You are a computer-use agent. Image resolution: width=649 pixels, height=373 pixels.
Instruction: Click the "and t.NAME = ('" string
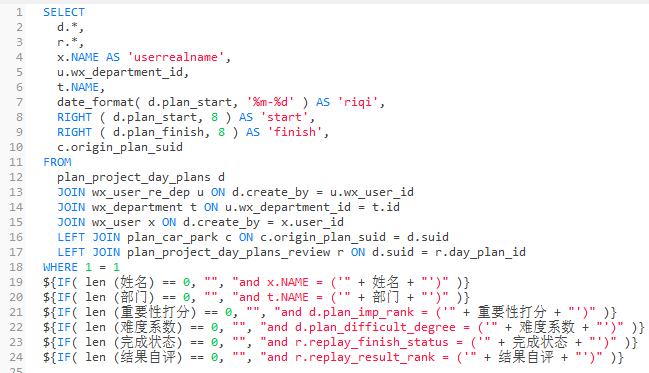click(291, 297)
